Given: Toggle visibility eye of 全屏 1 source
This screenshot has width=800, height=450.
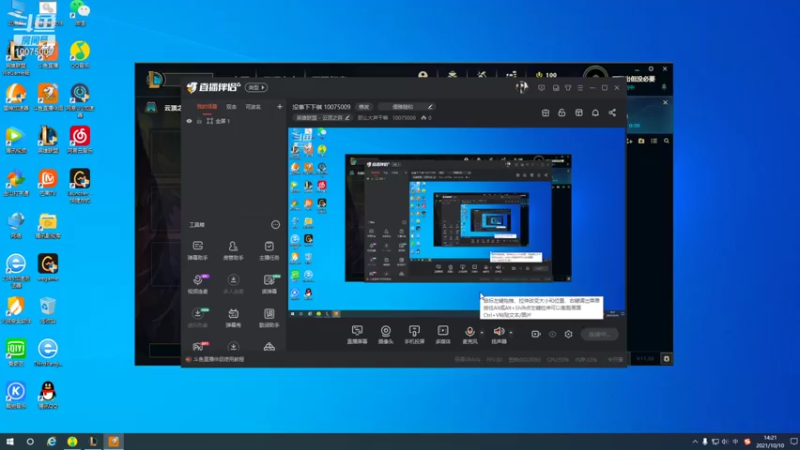Looking at the screenshot, I should coord(189,121).
